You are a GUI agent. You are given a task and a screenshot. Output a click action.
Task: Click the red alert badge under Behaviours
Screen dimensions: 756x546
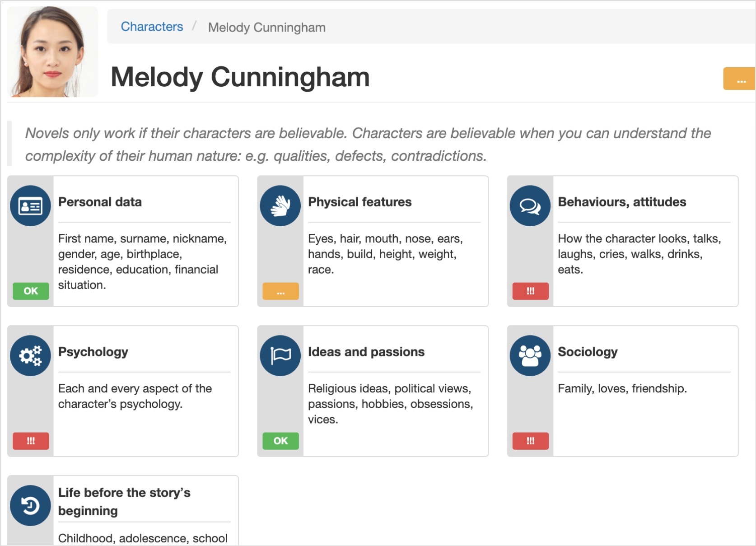click(530, 291)
